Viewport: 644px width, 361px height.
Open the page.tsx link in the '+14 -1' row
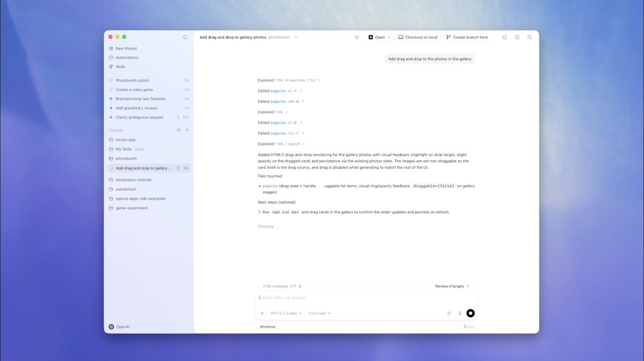point(278,133)
